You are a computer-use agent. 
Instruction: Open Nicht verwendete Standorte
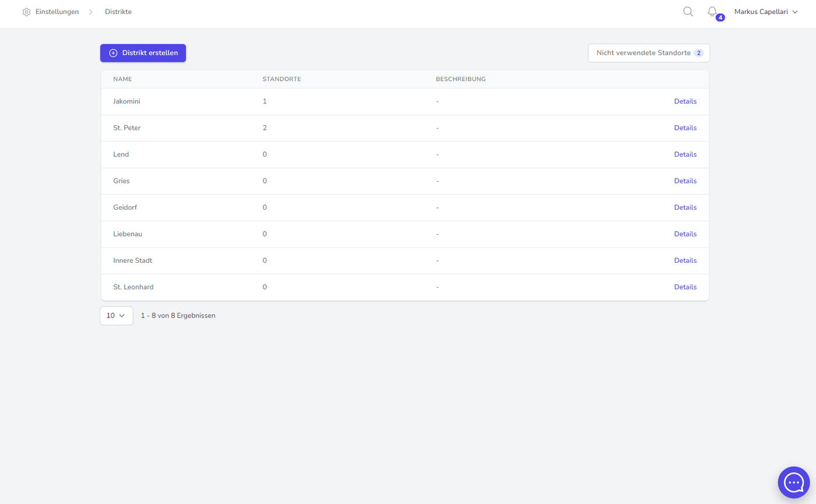[649, 53]
